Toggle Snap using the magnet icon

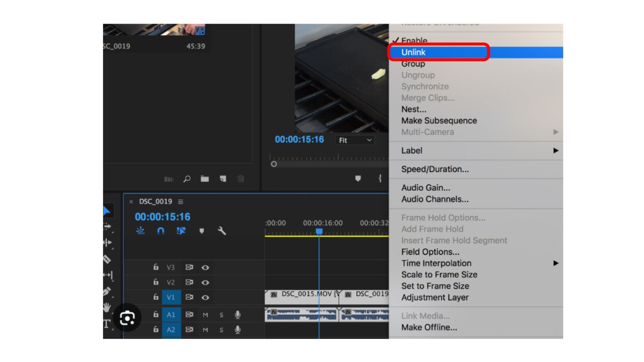[160, 231]
